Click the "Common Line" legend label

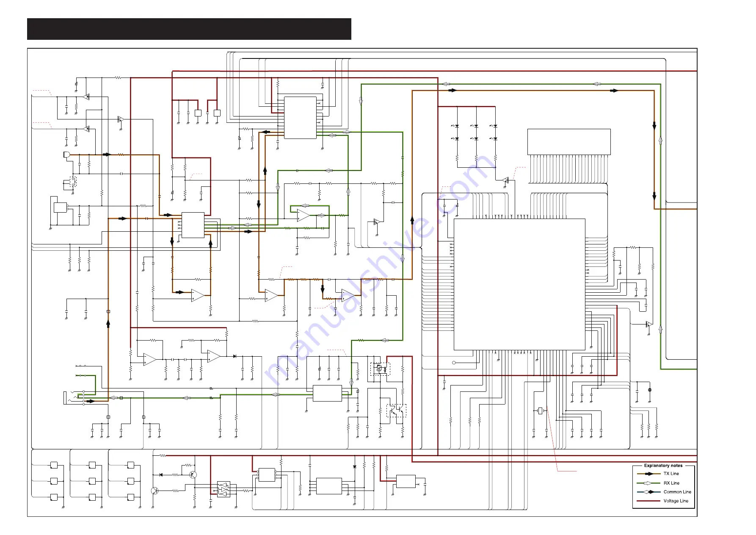(x=677, y=492)
